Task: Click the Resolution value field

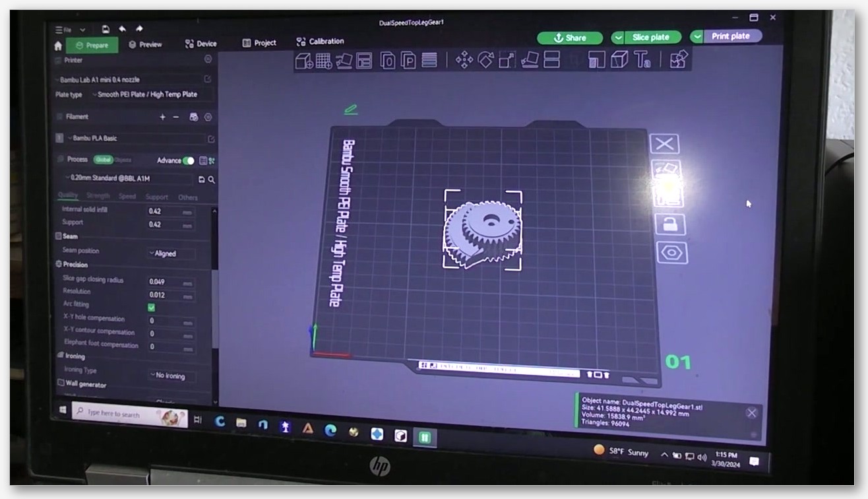Action: click(x=171, y=295)
